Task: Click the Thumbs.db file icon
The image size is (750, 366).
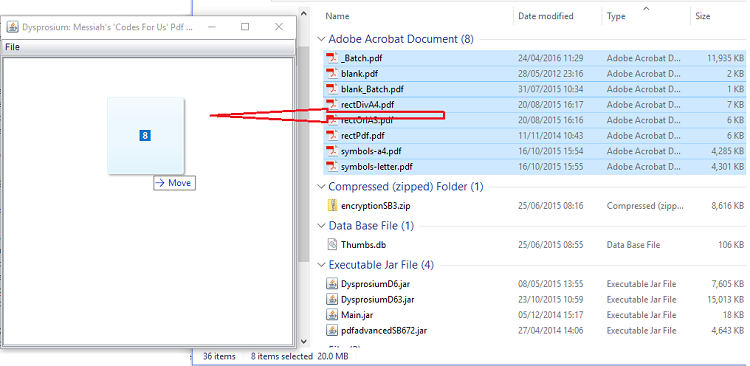Action: (332, 244)
